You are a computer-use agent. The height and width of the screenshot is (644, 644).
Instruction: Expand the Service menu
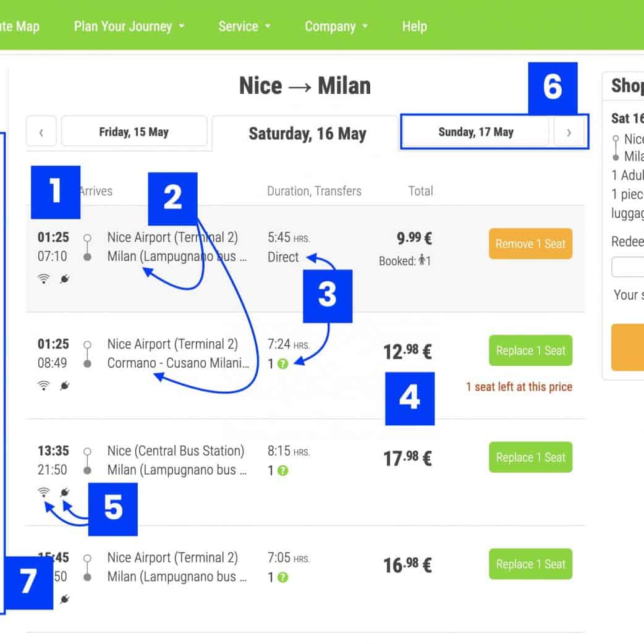pyautogui.click(x=244, y=27)
